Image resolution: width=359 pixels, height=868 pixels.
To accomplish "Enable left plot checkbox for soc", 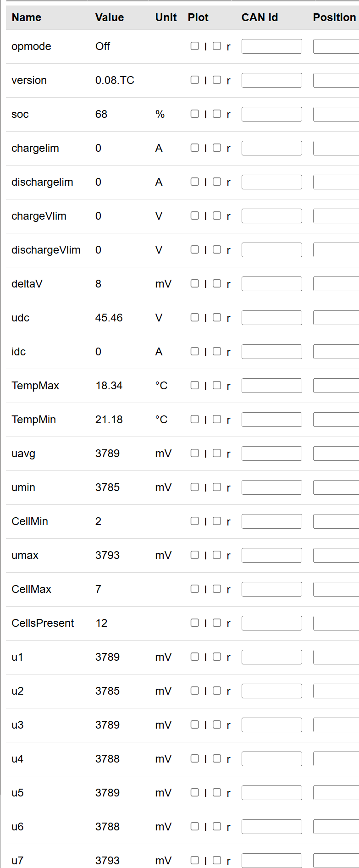I will pyautogui.click(x=195, y=114).
